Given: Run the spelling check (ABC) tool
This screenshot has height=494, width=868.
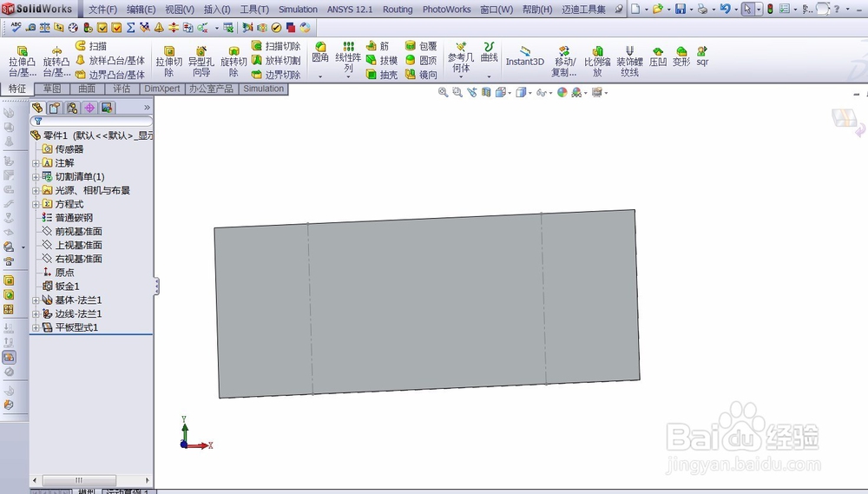Looking at the screenshot, I should tap(16, 27).
